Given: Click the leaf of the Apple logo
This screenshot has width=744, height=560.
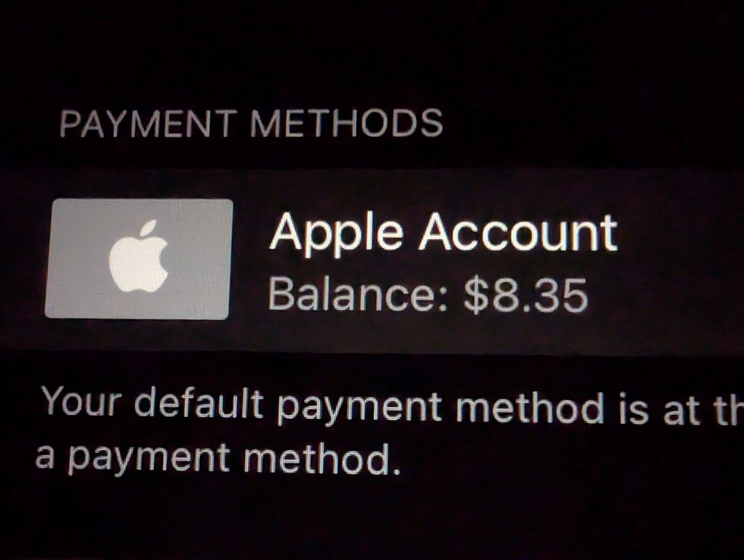Looking at the screenshot, I should coord(149,227).
